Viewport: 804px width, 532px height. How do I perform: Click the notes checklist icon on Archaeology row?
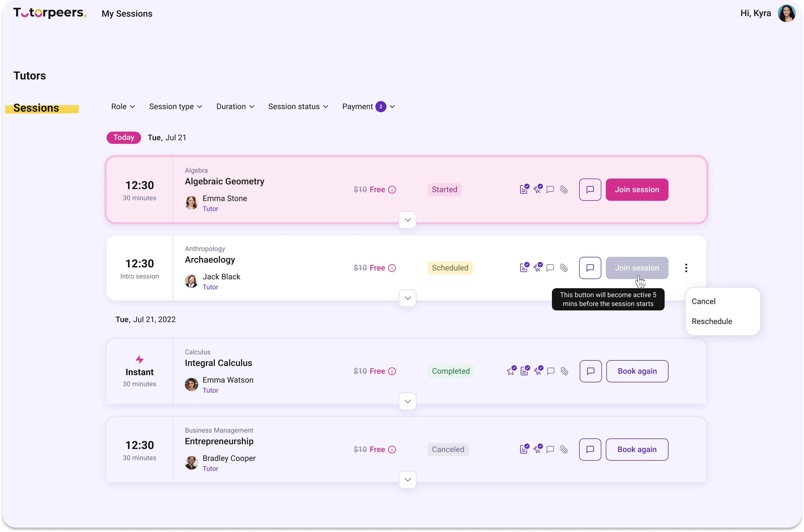524,268
